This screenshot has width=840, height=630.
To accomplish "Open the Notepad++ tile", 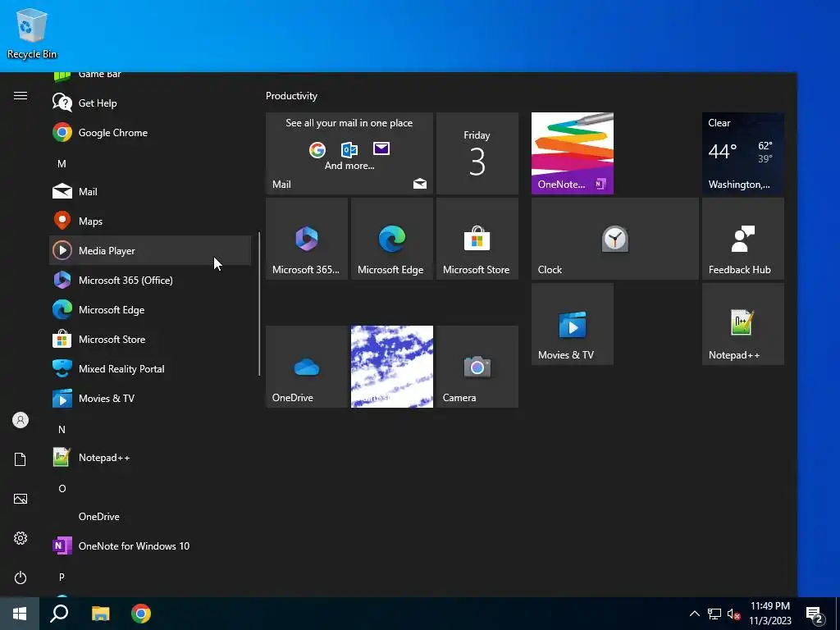I will coord(743,323).
